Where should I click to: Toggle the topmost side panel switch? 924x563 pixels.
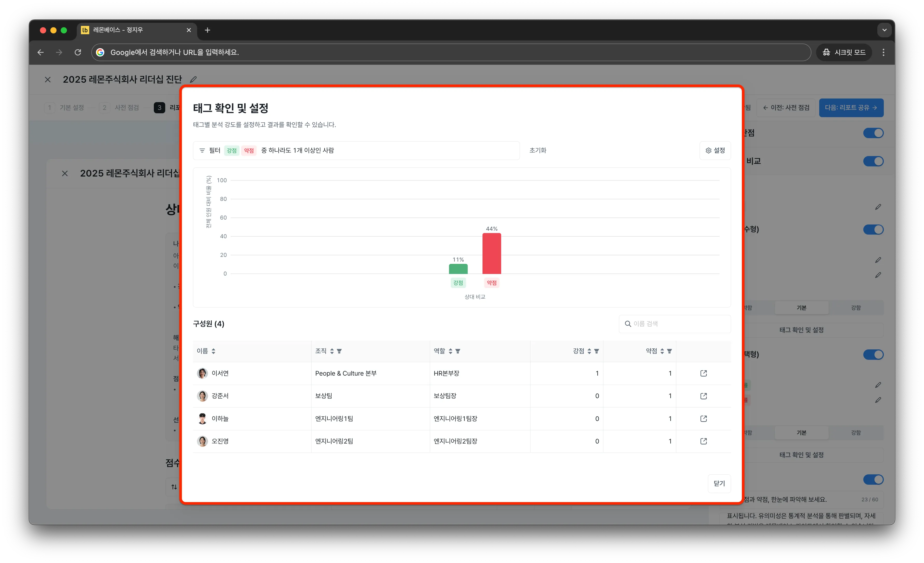tap(873, 133)
